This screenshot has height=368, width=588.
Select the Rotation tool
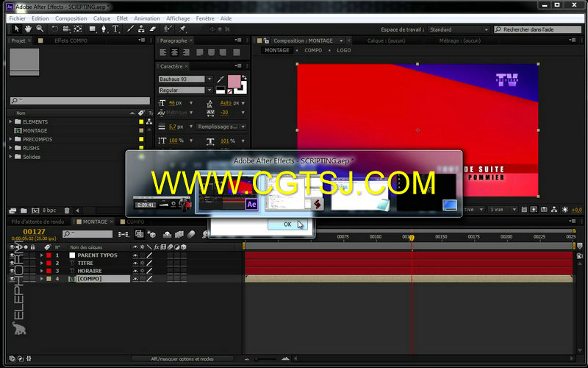pyautogui.click(x=54, y=29)
